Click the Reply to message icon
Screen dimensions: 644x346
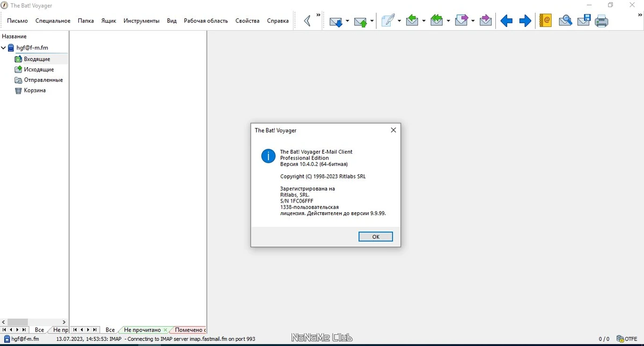pyautogui.click(x=412, y=21)
